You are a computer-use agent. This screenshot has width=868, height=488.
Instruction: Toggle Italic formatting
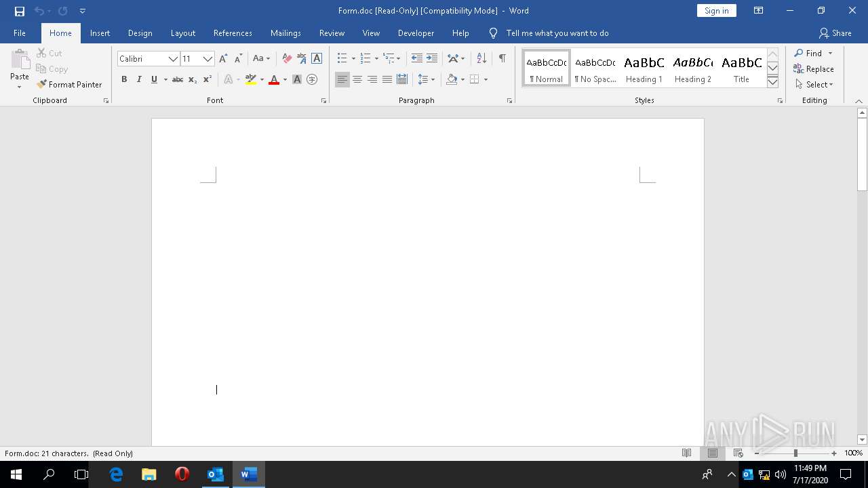point(139,79)
